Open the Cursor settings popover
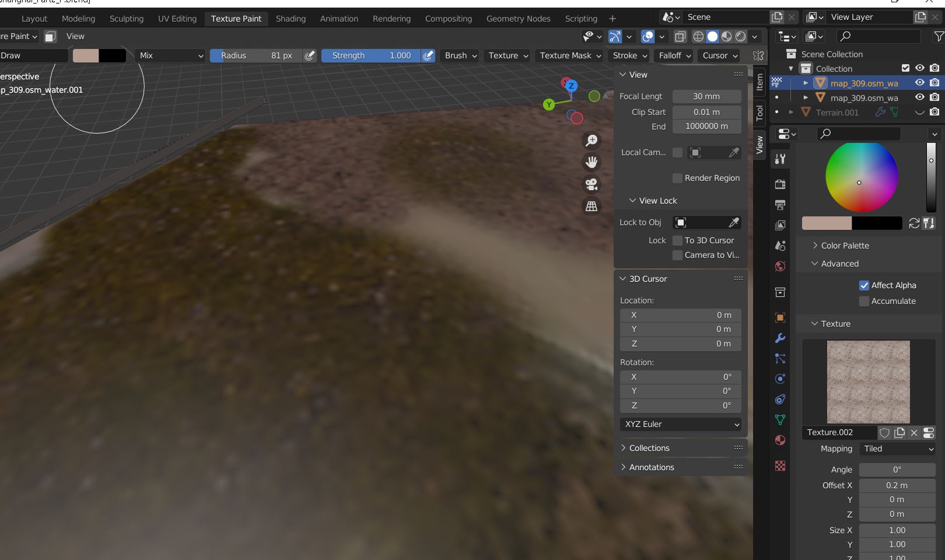This screenshot has height=560, width=945. 719,55
